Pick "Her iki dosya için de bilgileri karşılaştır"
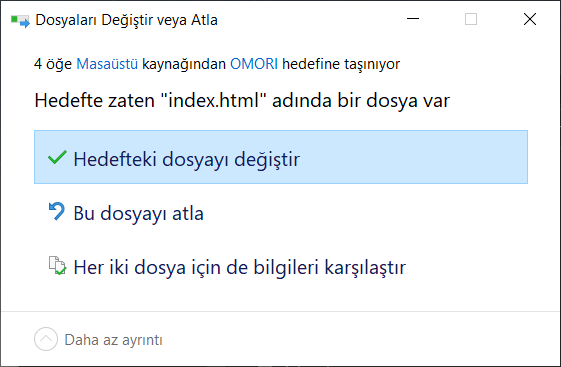The height and width of the screenshot is (367, 561). click(x=281, y=267)
